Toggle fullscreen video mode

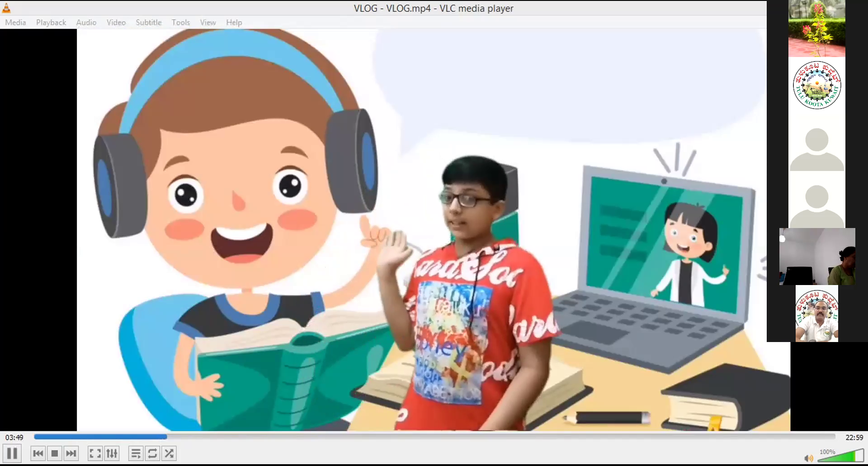tap(95, 453)
